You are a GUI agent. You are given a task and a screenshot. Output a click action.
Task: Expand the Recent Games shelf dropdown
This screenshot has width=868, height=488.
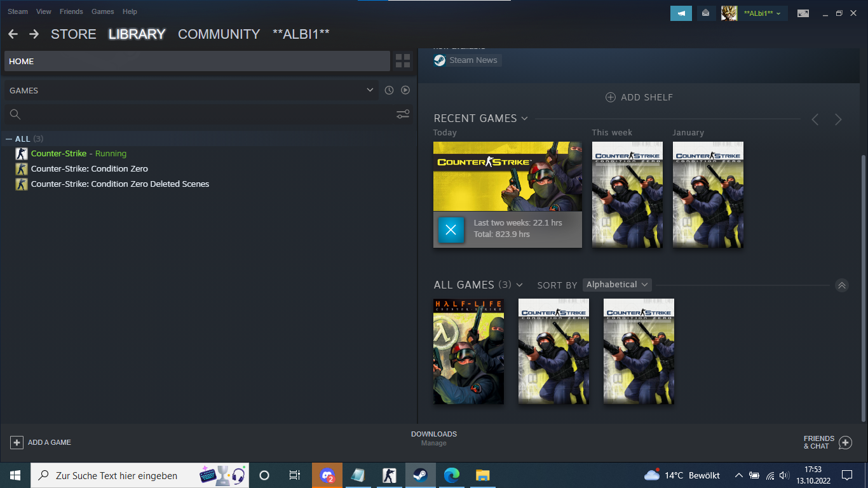pyautogui.click(x=524, y=119)
